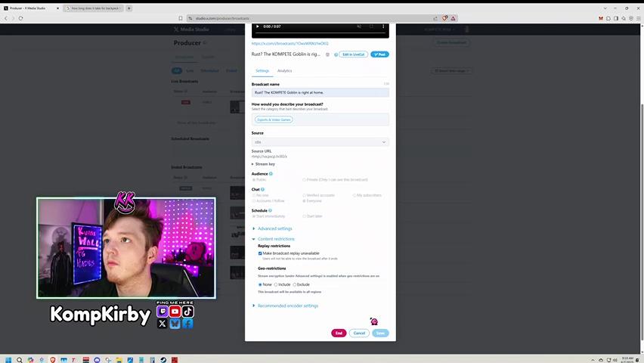Toggle Make broadcast replay unavailable checkbox

point(260,253)
